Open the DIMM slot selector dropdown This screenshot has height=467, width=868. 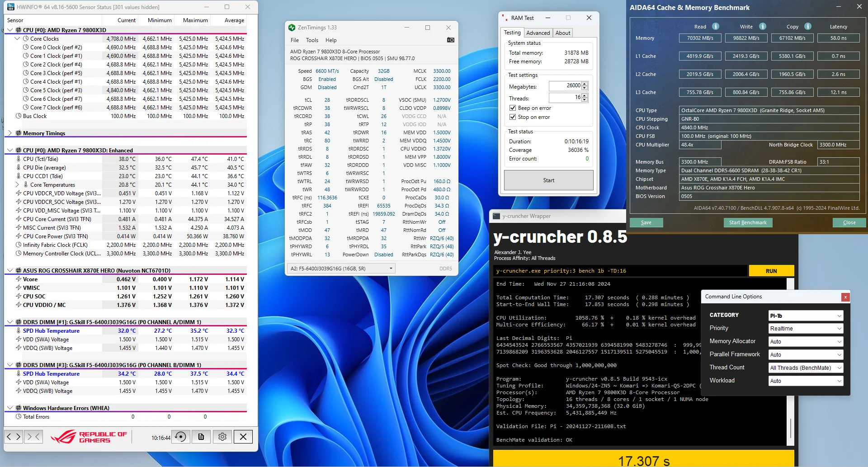click(x=341, y=269)
